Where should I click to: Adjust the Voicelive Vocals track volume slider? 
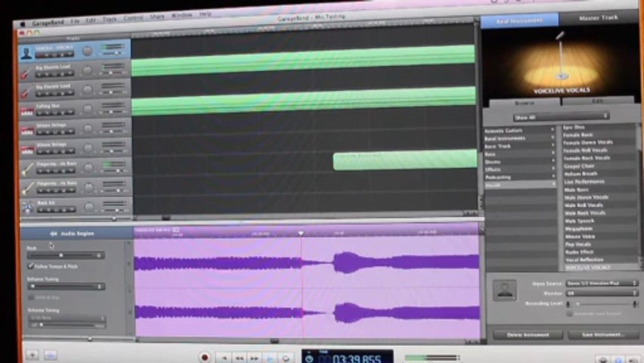coord(113,52)
